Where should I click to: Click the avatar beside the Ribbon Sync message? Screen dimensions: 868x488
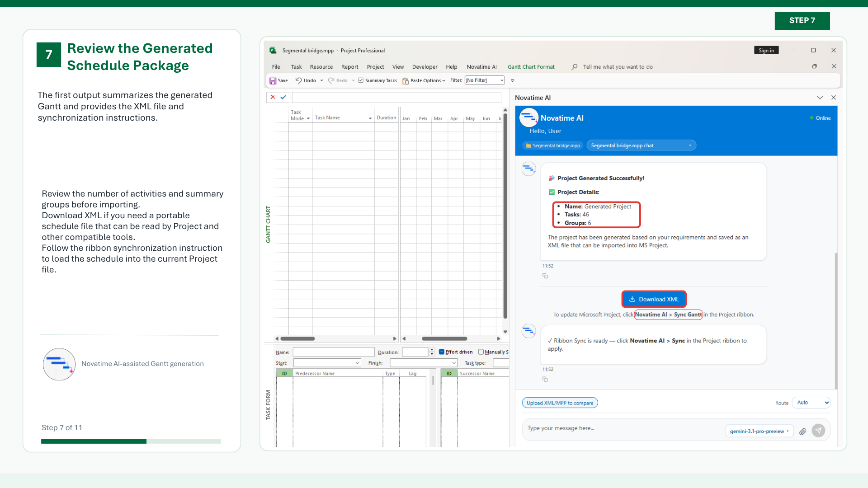click(x=528, y=331)
